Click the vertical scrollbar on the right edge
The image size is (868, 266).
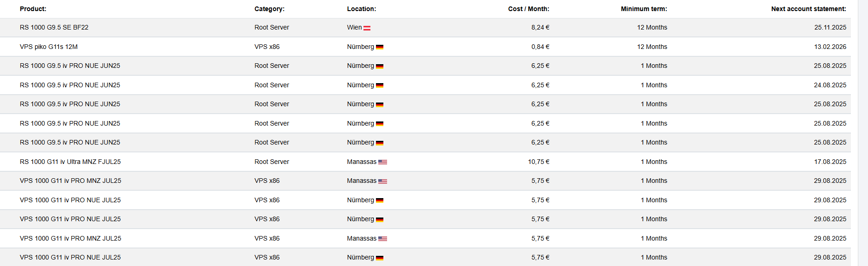(x=863, y=133)
